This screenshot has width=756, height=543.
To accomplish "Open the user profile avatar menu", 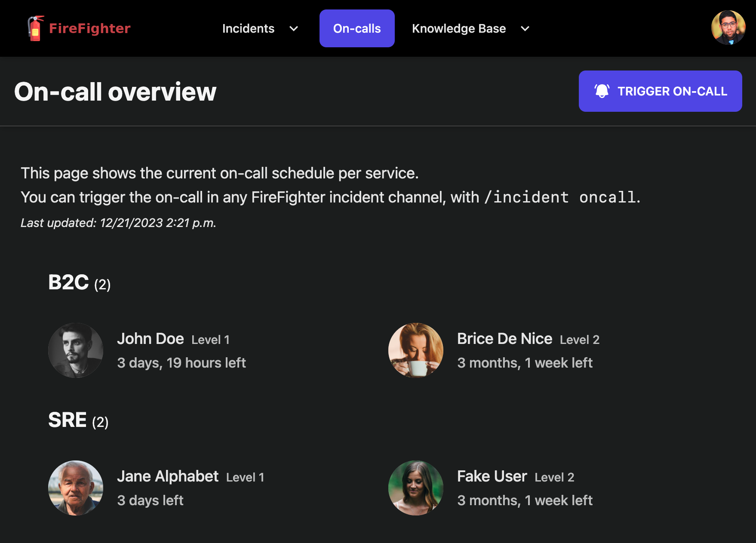I will [728, 28].
